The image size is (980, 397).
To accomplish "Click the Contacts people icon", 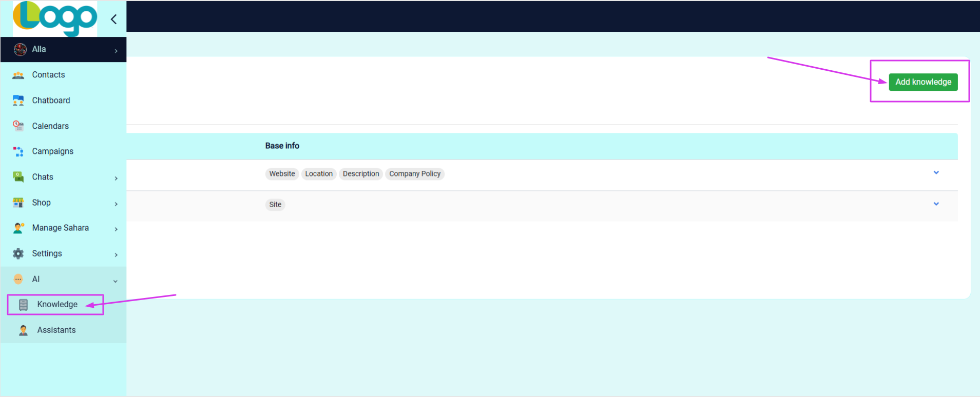I will (18, 75).
